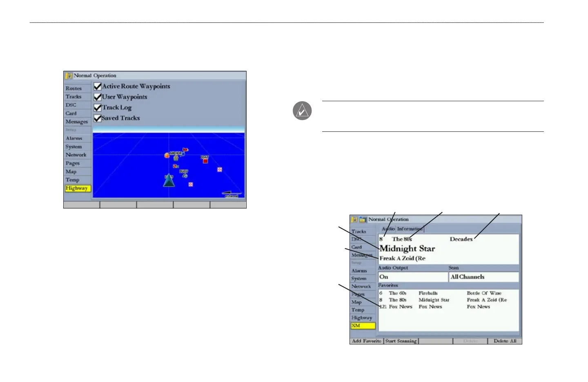Go to the Map tab on the XM screen
Screen dimensions: 588x382
point(363,302)
